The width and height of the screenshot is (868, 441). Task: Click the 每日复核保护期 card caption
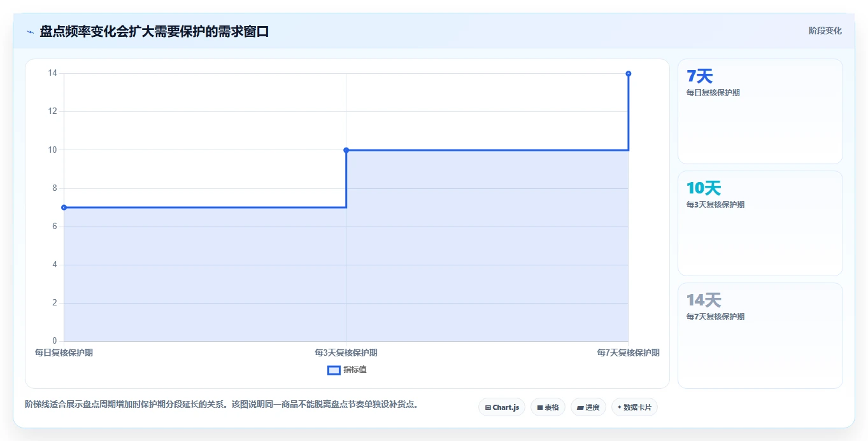click(713, 93)
